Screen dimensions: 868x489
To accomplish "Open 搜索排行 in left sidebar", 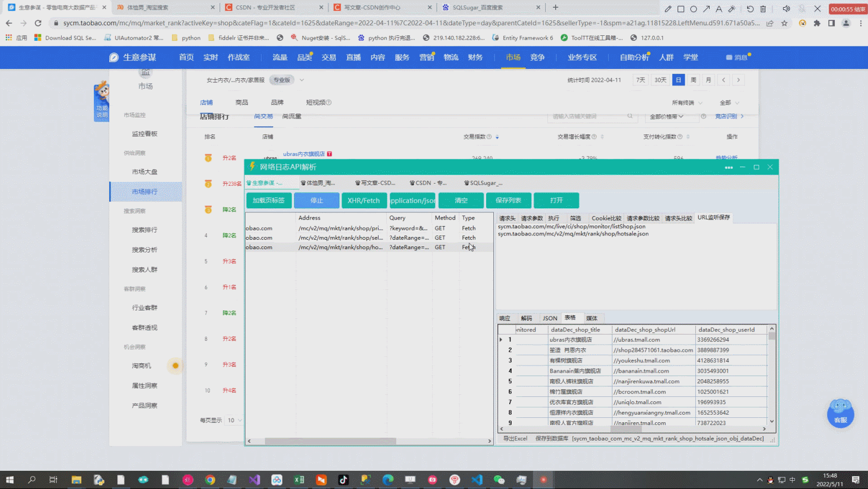I will click(145, 230).
